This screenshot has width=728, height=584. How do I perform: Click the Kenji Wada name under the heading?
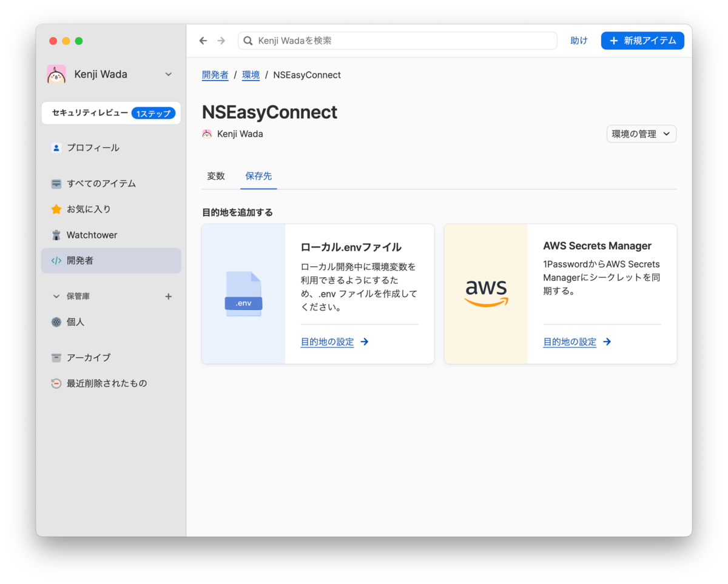(x=240, y=134)
